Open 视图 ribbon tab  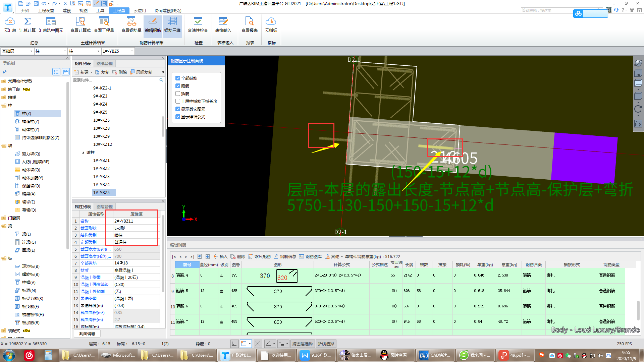pos(84,10)
